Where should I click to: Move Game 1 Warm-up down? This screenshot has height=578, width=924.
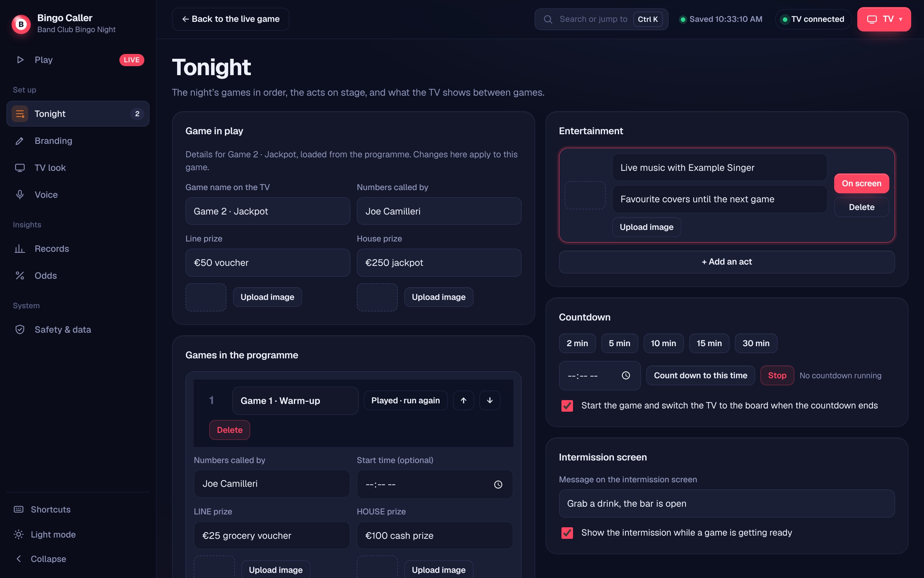tap(490, 400)
